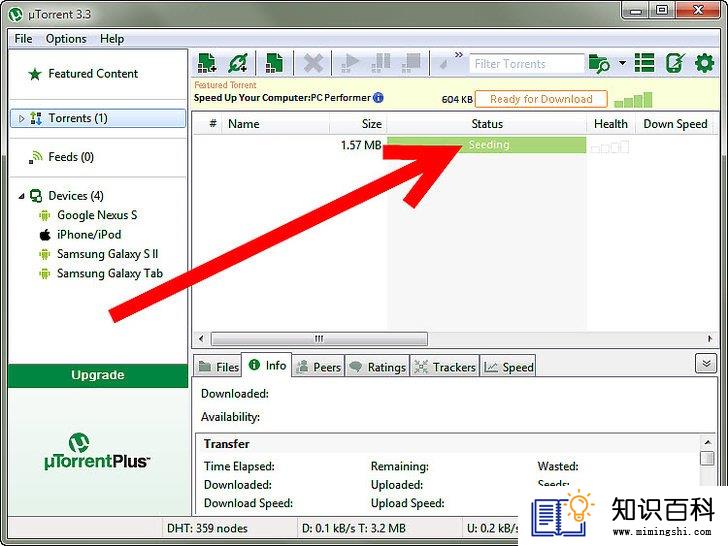The height and width of the screenshot is (546, 728).
Task: Click the D: 0.1 kB/s download status entry
Action: 354,528
